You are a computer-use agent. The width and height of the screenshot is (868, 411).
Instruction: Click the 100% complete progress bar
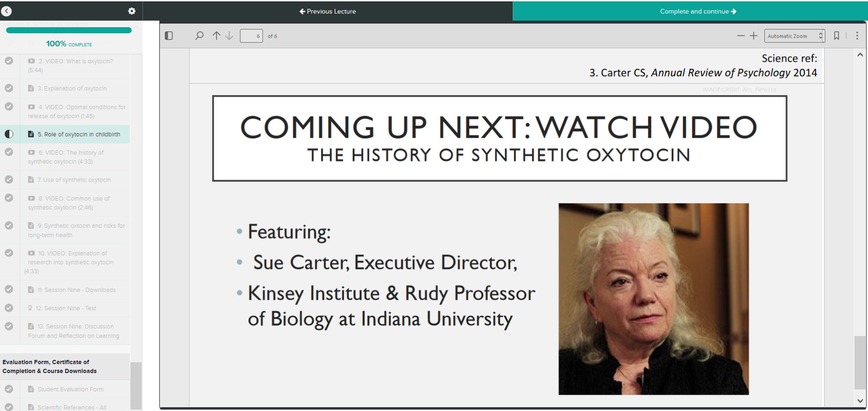tap(69, 30)
